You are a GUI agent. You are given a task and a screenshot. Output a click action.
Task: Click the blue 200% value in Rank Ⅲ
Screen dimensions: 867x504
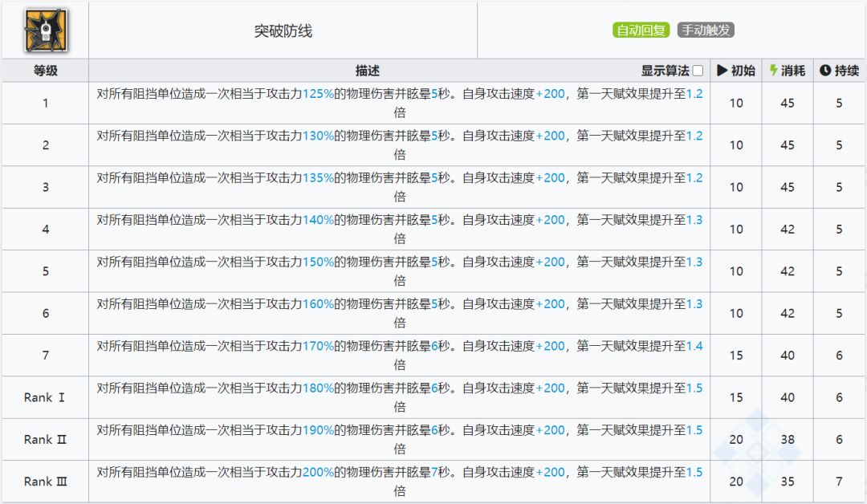point(318,473)
